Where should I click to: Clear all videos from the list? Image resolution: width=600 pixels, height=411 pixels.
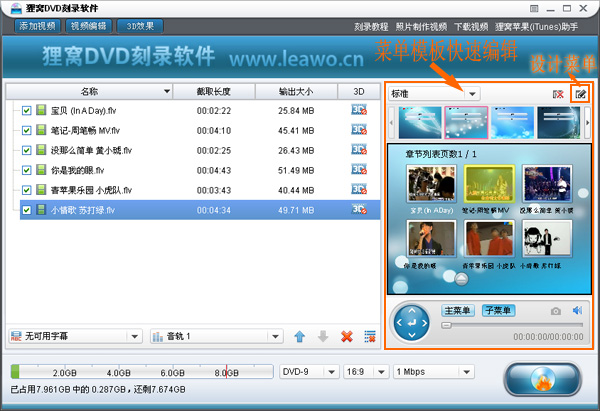(370, 336)
